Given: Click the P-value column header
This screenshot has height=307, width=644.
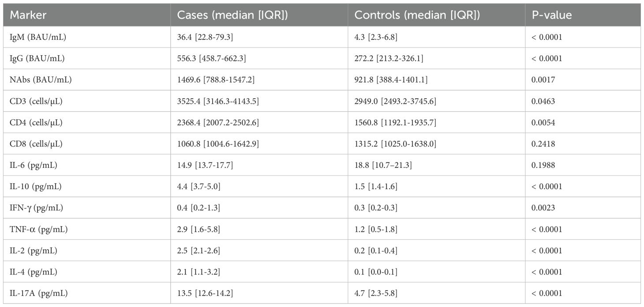Looking at the screenshot, I should coord(551,15).
